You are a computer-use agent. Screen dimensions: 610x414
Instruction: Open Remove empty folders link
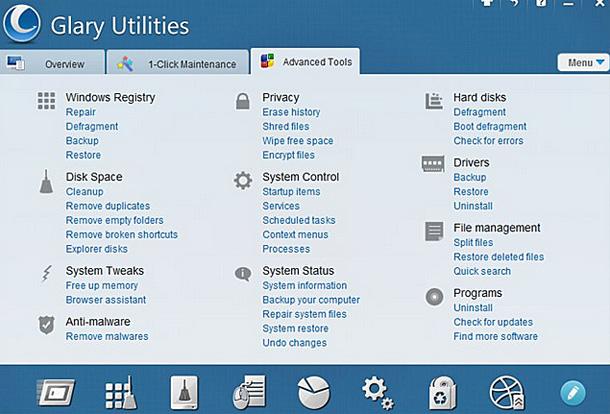114,220
